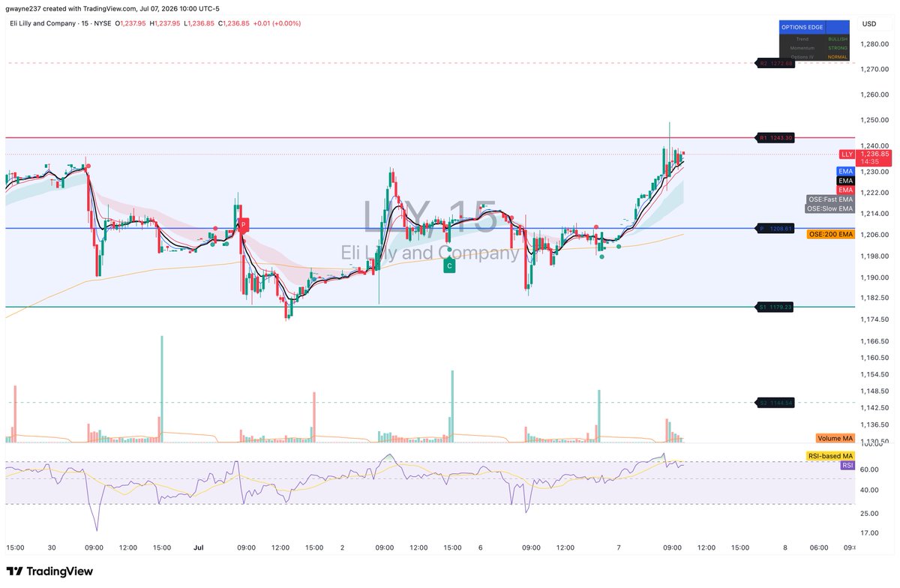Click the STRONG momentum value

coord(838,48)
